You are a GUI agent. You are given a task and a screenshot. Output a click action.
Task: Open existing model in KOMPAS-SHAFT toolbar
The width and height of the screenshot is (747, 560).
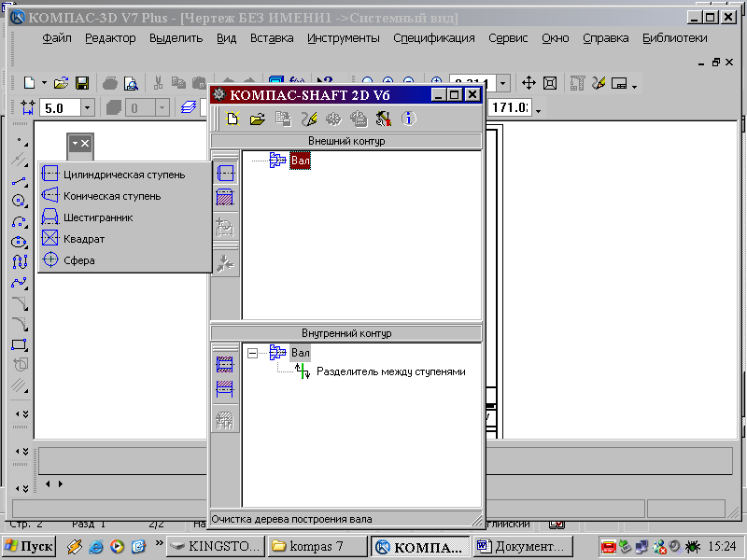pyautogui.click(x=258, y=119)
